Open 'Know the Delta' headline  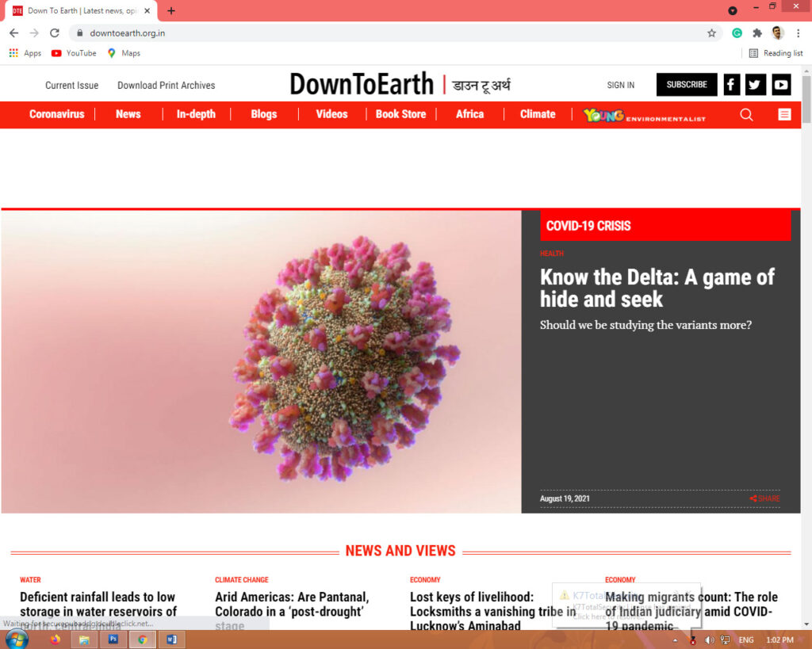(x=657, y=288)
